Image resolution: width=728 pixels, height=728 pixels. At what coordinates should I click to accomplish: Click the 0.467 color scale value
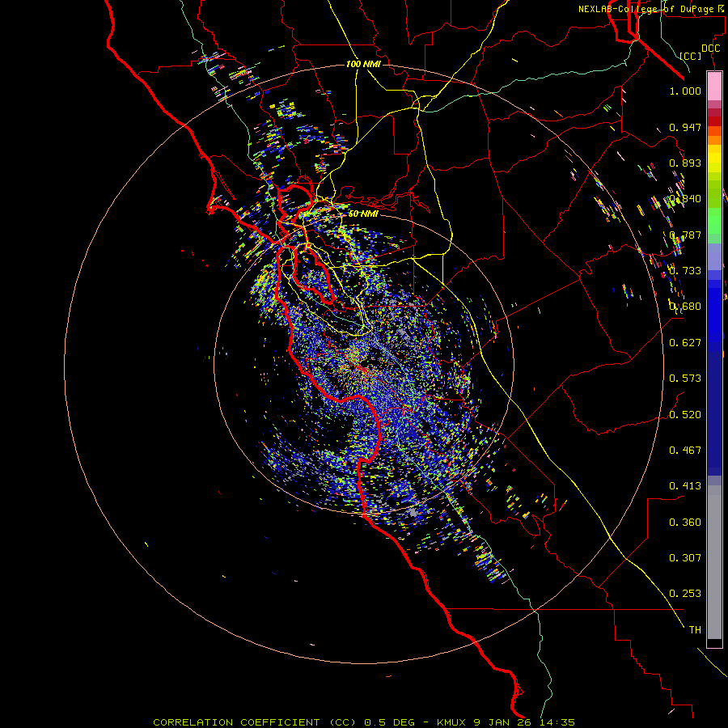(685, 451)
